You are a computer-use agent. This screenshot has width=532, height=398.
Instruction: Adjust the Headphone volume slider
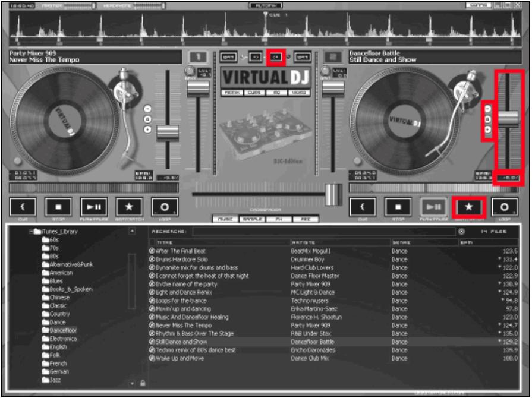(x=149, y=6)
